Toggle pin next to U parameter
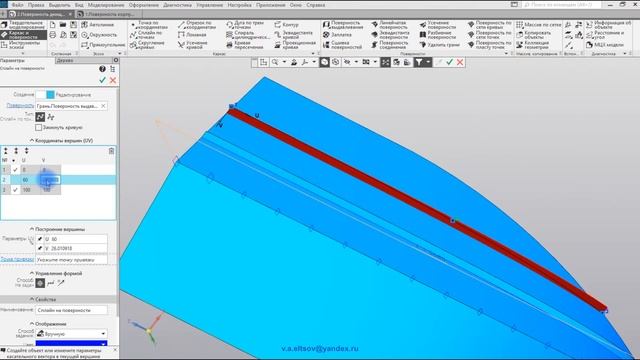The height and width of the screenshot is (360, 640). point(40,239)
